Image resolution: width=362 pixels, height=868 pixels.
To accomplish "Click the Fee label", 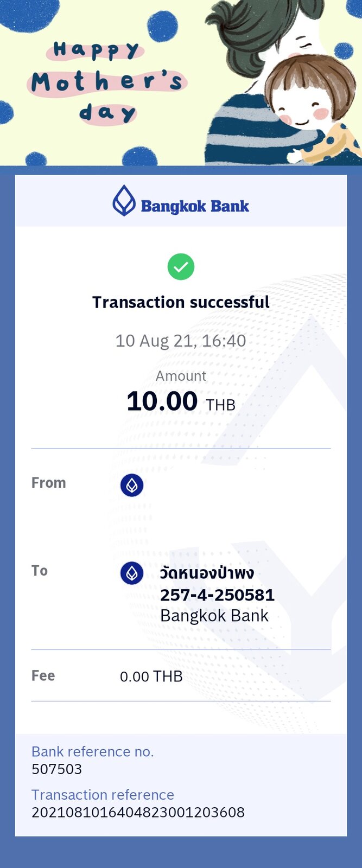I will (43, 676).
